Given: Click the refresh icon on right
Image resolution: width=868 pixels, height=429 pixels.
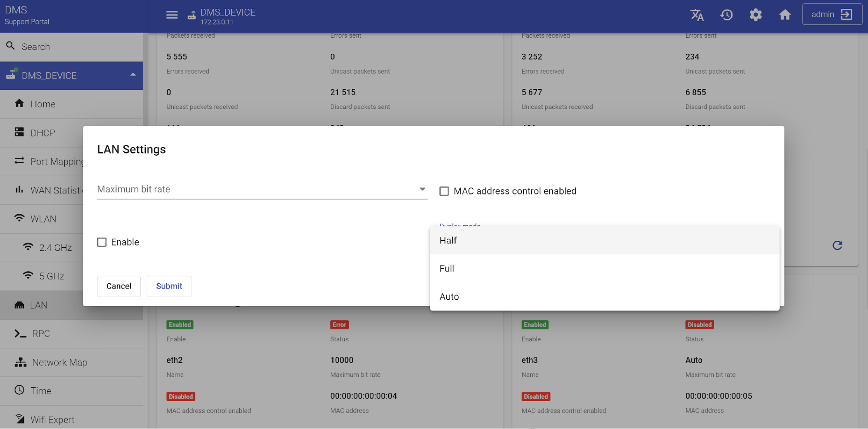Looking at the screenshot, I should (837, 246).
